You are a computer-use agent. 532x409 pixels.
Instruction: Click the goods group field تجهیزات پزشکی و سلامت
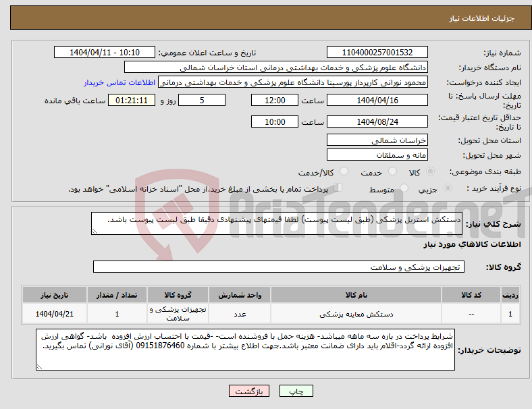pos(279,267)
